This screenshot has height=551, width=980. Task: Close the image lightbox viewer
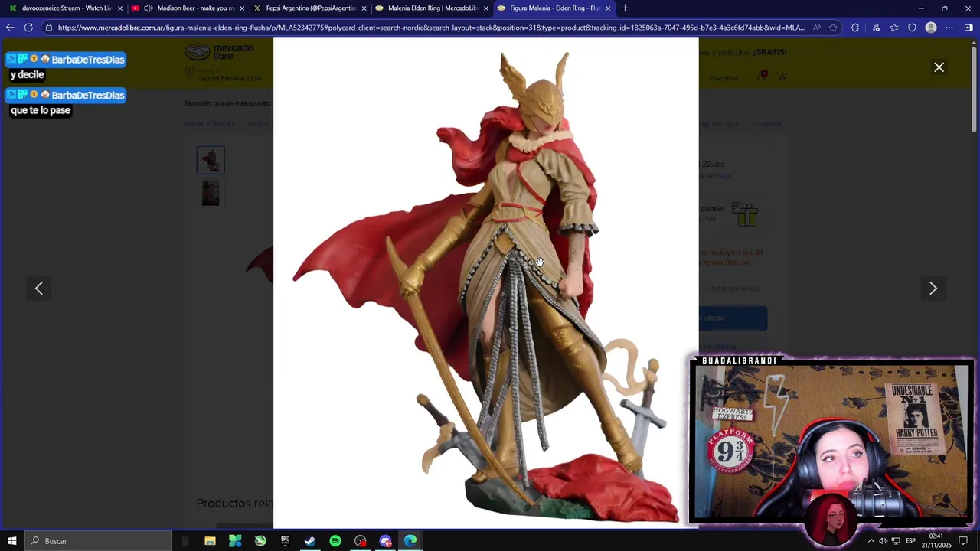tap(939, 67)
